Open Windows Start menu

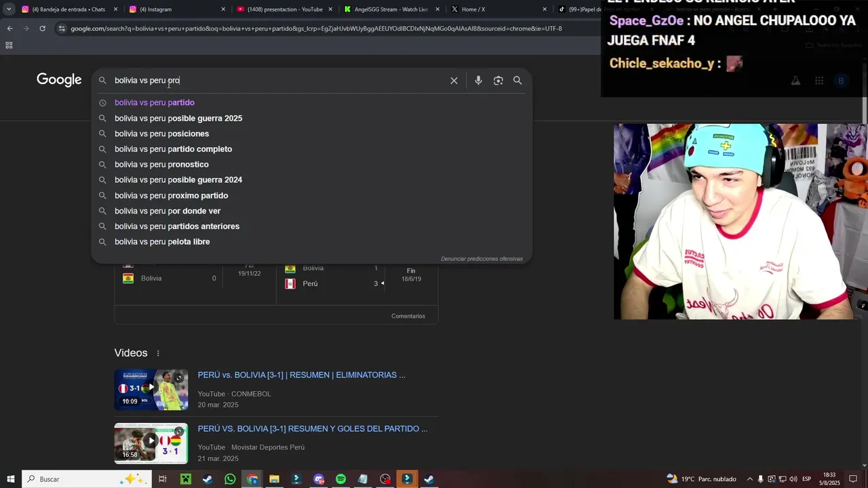pos(11,479)
